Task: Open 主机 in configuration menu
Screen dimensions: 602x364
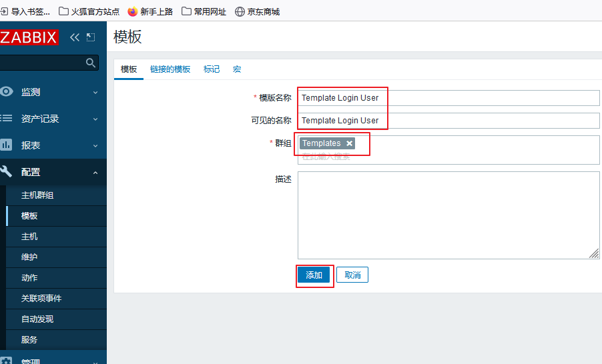Action: (57, 237)
